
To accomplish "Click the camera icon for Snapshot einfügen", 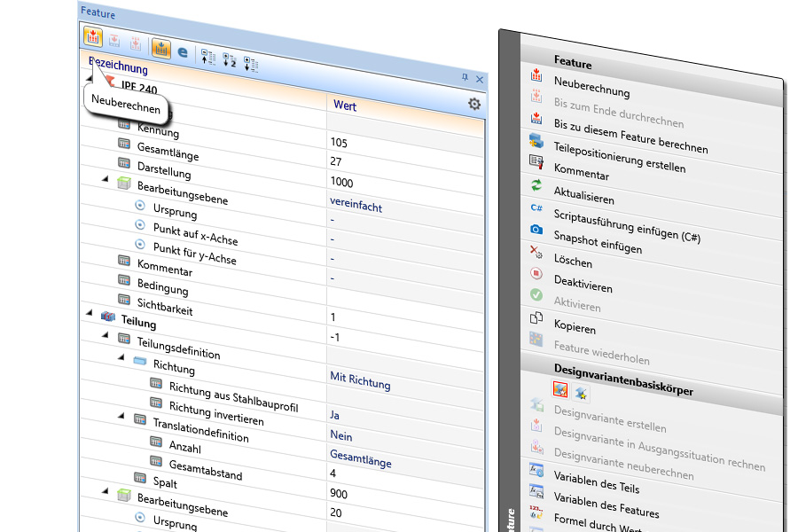I will (x=536, y=229).
